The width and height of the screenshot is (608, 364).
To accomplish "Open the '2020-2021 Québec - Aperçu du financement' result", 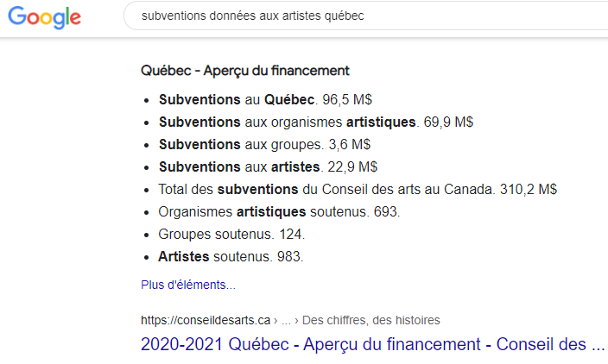I will tap(372, 344).
